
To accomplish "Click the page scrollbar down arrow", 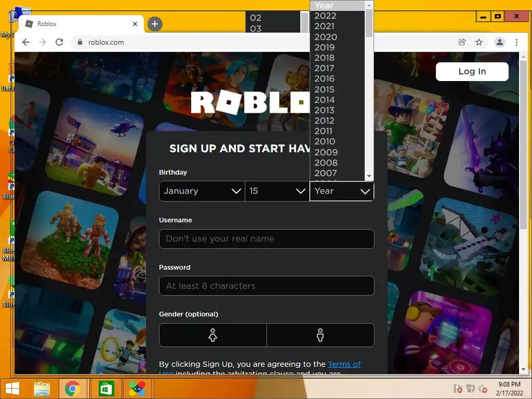I will pos(523,369).
